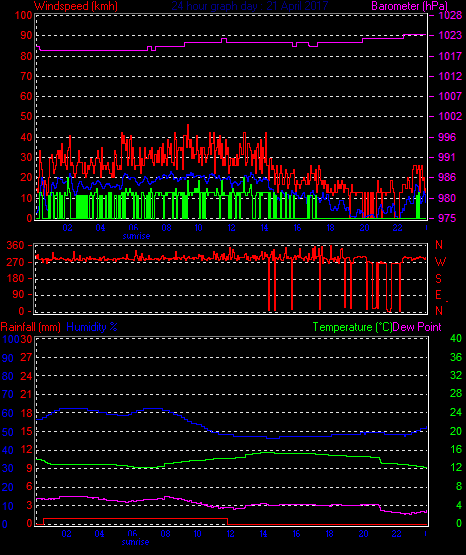Click barometer value 1012
The width and height of the screenshot is (466, 555).
point(450,76)
